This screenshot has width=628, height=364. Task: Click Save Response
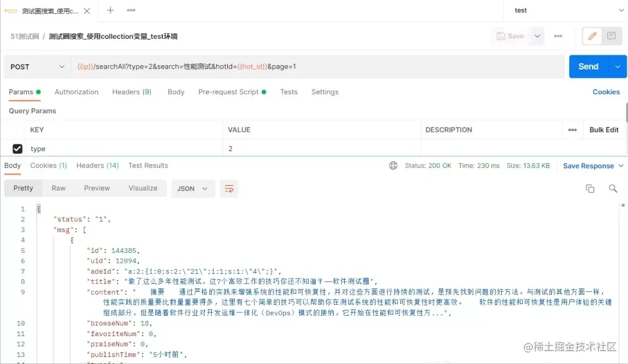click(x=588, y=166)
